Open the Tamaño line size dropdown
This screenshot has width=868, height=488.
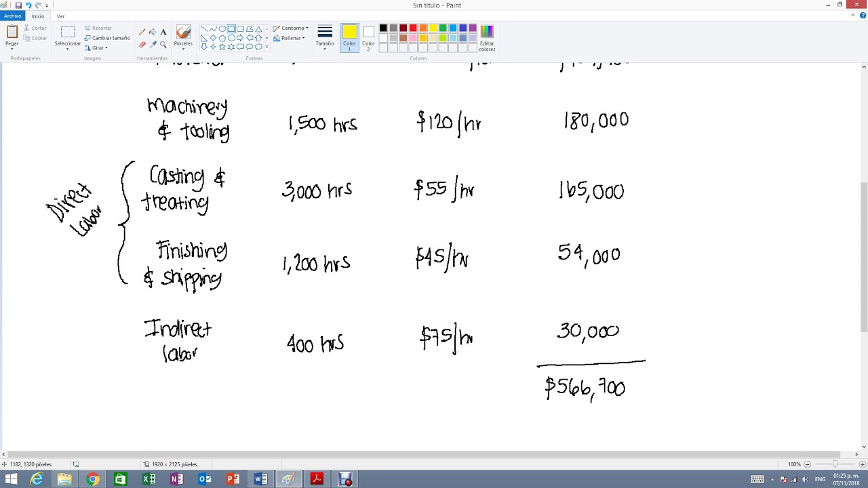click(325, 37)
